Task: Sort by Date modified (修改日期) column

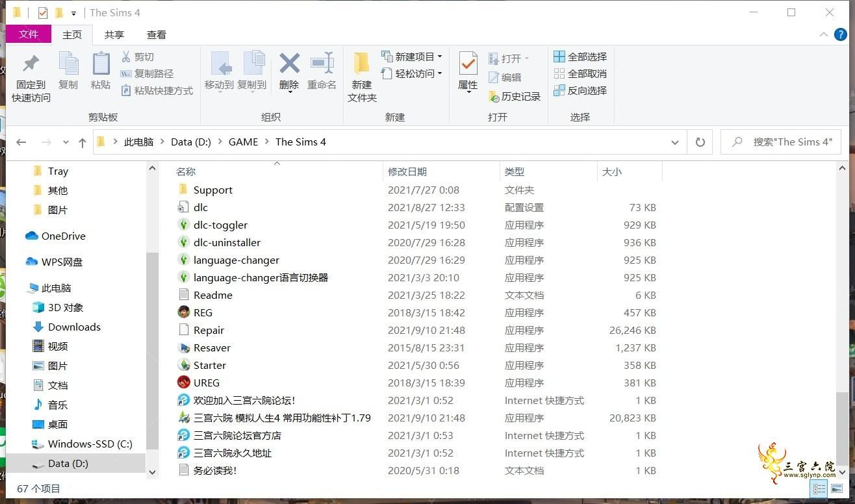Action: click(x=407, y=171)
